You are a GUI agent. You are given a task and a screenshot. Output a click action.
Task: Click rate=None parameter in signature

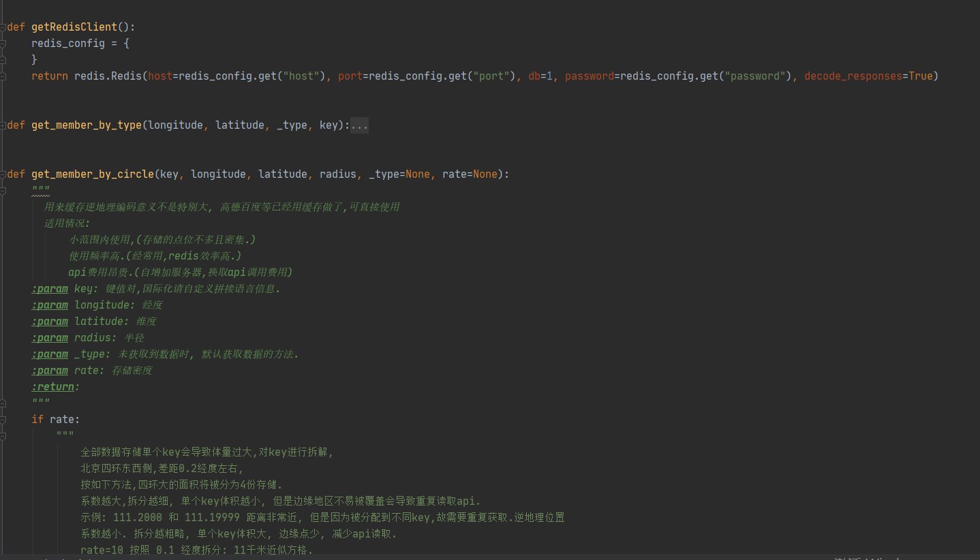470,174
